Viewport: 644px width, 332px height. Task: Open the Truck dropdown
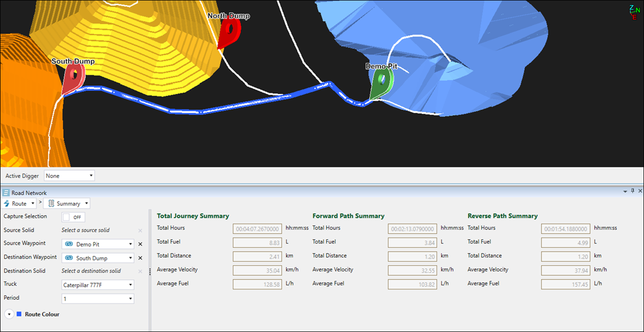[x=98, y=284]
